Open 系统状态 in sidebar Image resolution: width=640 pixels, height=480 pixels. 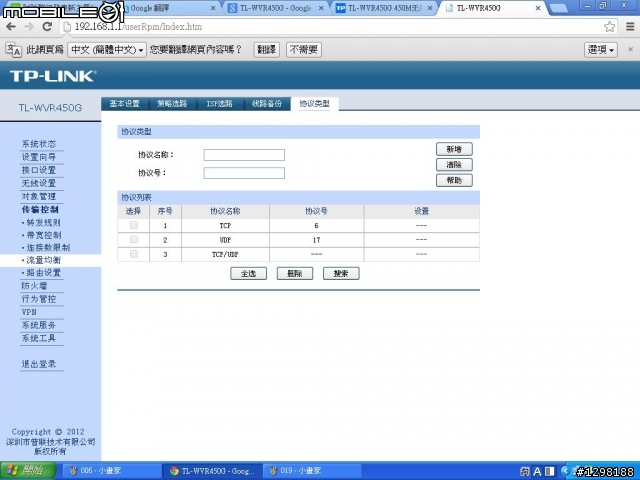(39, 144)
